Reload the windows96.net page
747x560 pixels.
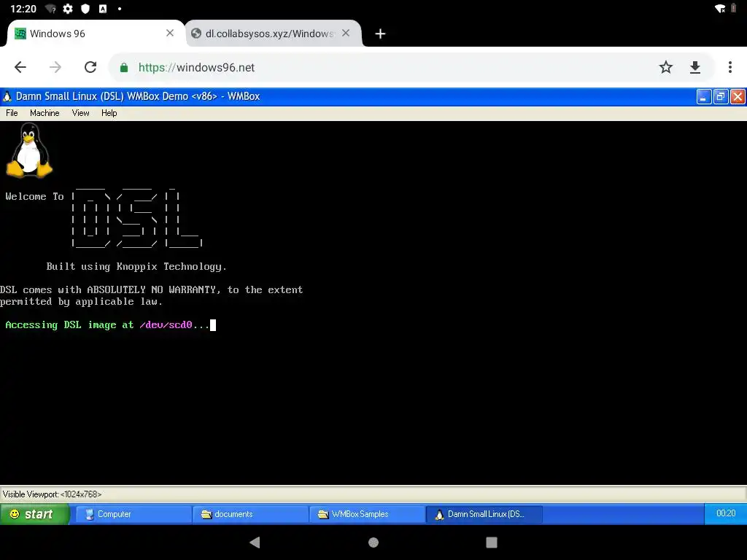(x=90, y=67)
